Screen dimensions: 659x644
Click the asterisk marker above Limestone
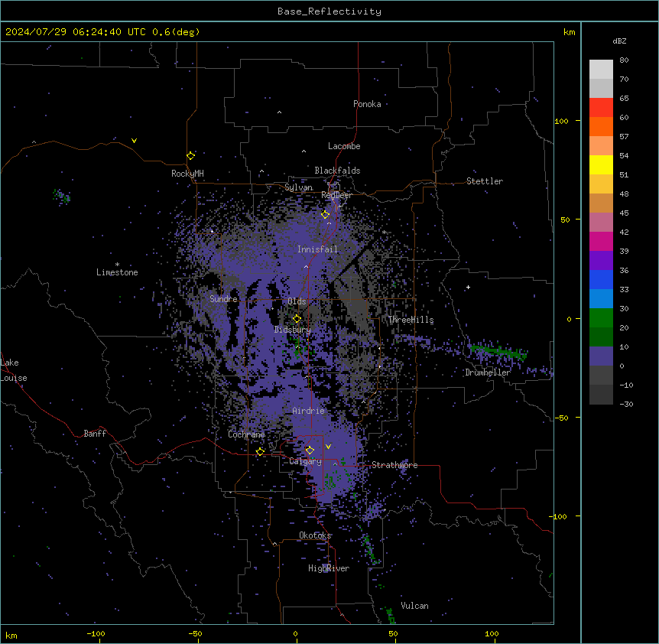coord(117,265)
